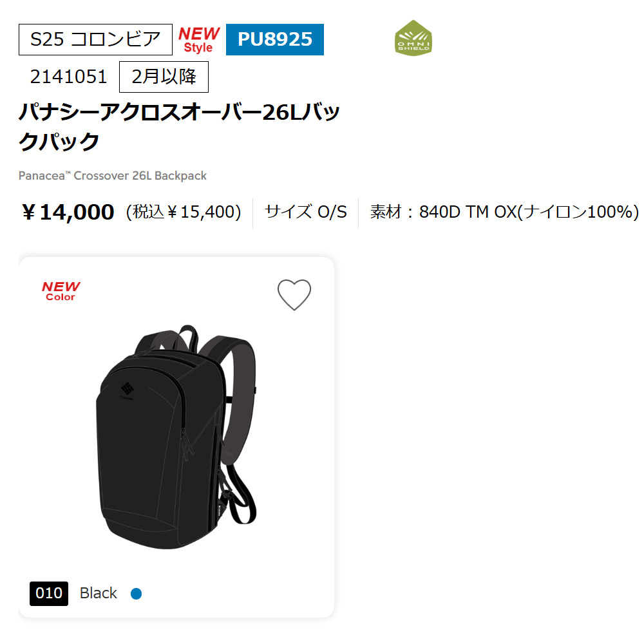The image size is (644, 644).
Task: Click the S25 コロンビア season tag
Action: (95, 39)
